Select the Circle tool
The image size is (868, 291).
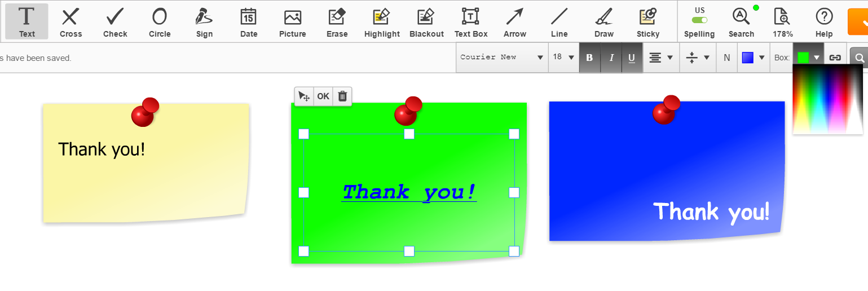coord(160,21)
